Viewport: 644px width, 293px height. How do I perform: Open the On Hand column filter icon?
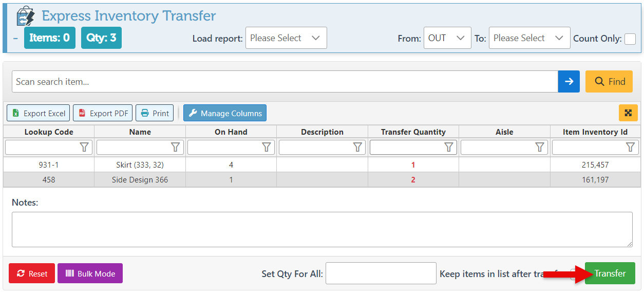pyautogui.click(x=267, y=148)
